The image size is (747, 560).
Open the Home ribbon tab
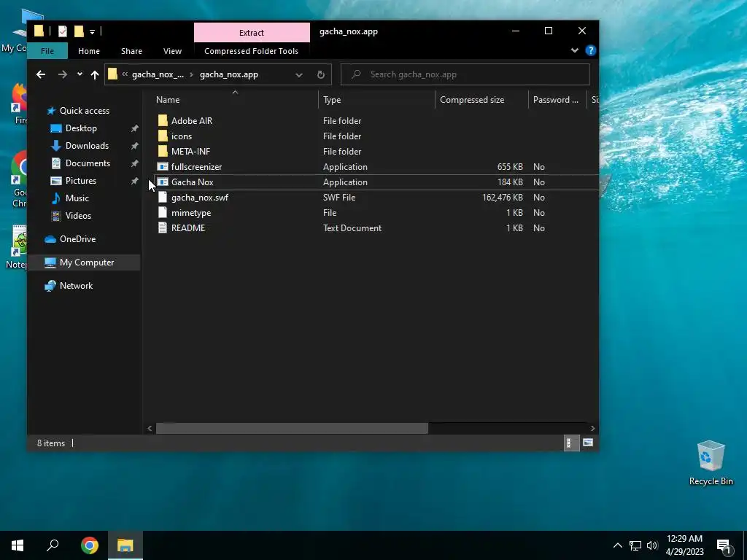click(89, 51)
